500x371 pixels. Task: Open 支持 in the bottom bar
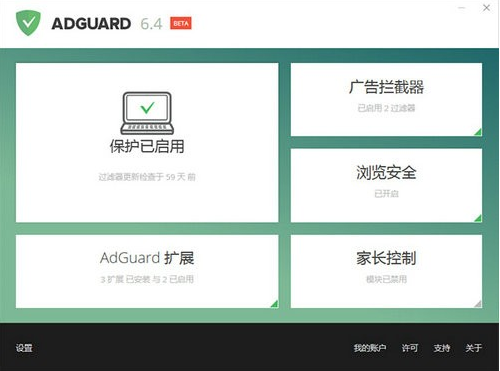[x=442, y=348]
